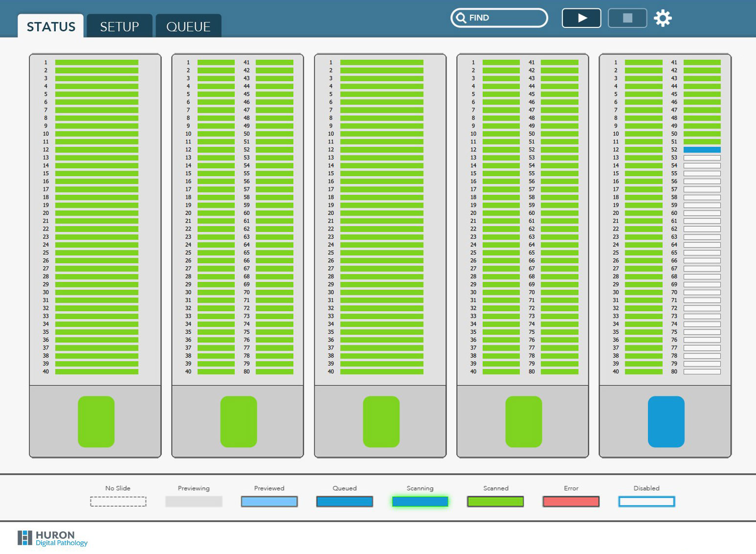This screenshot has width=756, height=554.
Task: Click the magnifier icon in the Find box
Action: click(461, 18)
